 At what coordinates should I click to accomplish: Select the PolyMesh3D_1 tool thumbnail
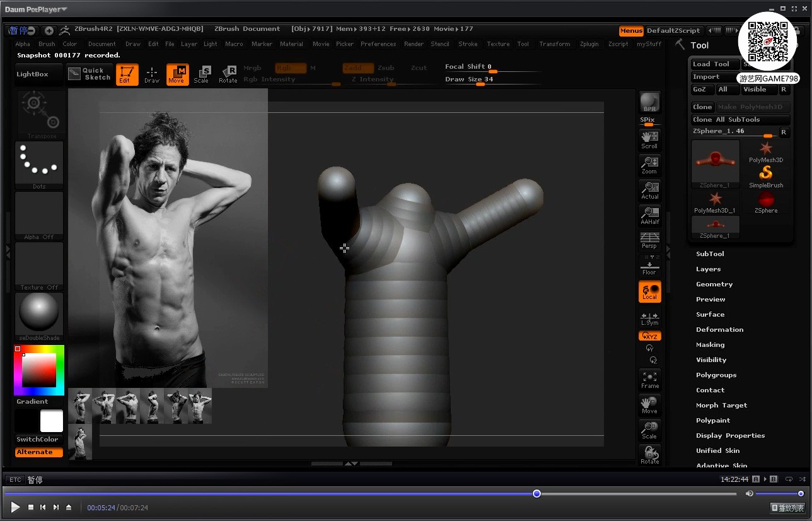pyautogui.click(x=715, y=202)
